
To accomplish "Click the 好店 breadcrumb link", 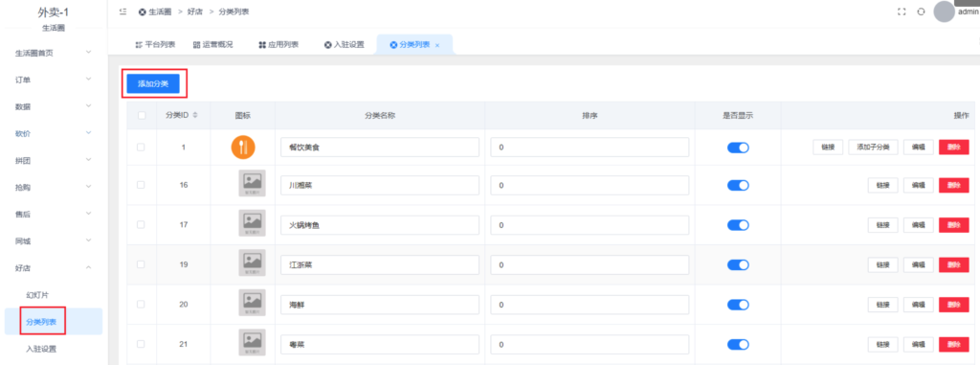I will pos(195,11).
